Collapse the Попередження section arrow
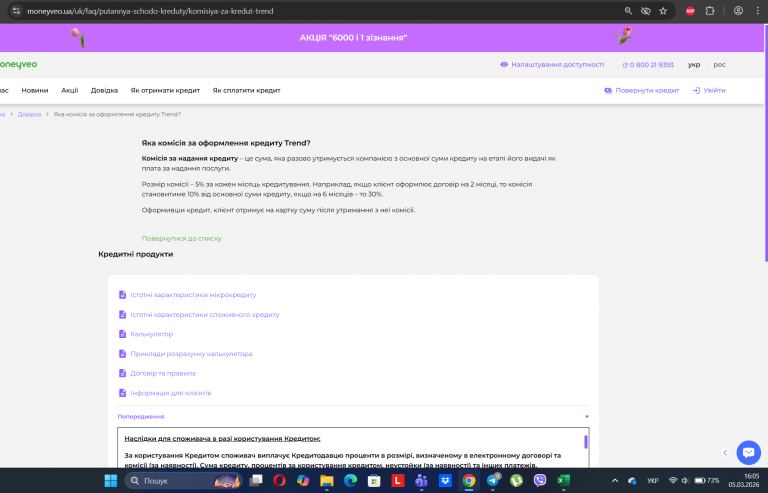 point(587,417)
